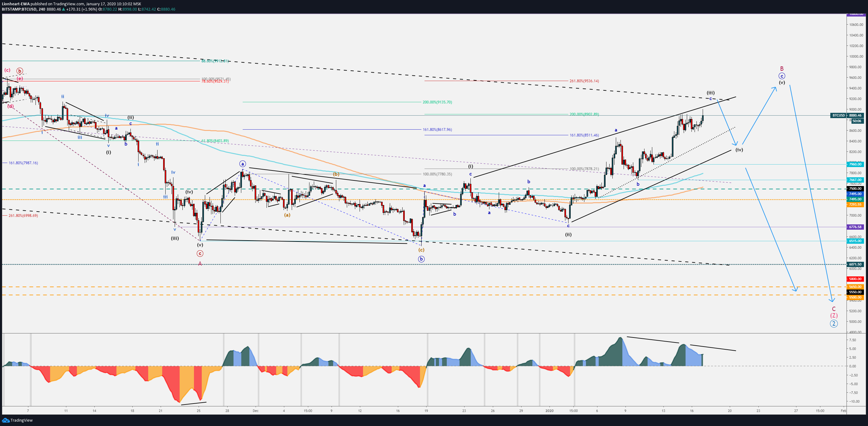The width and height of the screenshot is (868, 426).
Task: Click the 261.80%(9536.14) Fibonacci label
Action: point(584,81)
